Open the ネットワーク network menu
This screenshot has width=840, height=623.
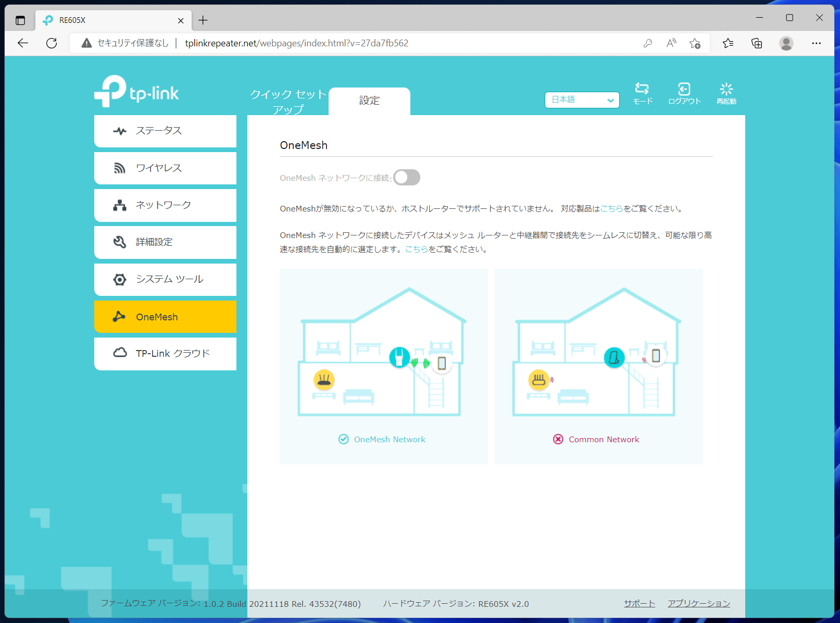pos(165,205)
